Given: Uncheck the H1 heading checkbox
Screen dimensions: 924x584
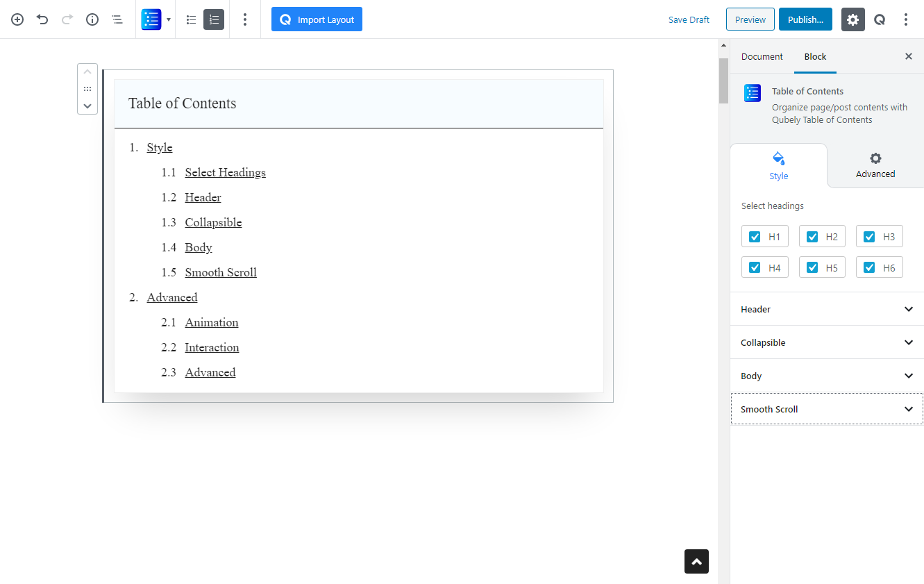Looking at the screenshot, I should [x=755, y=237].
